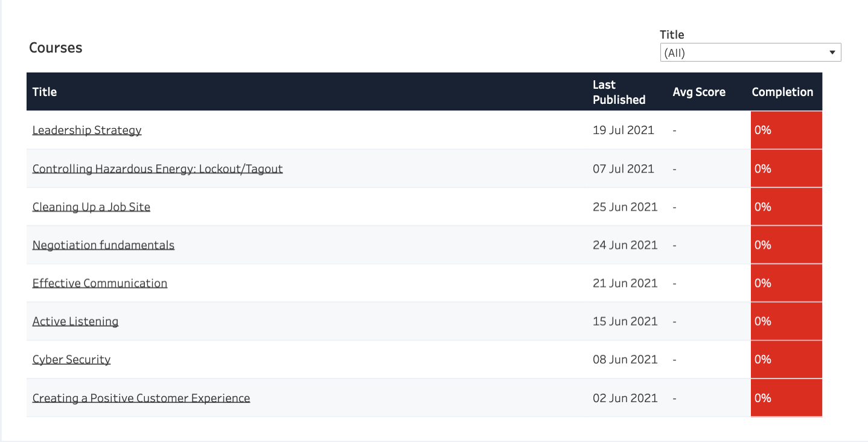Click Cyber Security's Avg Score dash

[x=675, y=360]
